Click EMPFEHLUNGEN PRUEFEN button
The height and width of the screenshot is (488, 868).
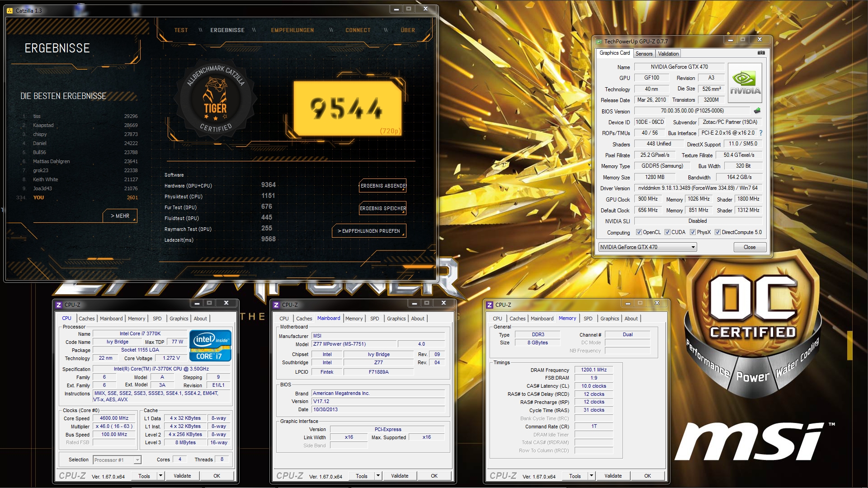(369, 231)
